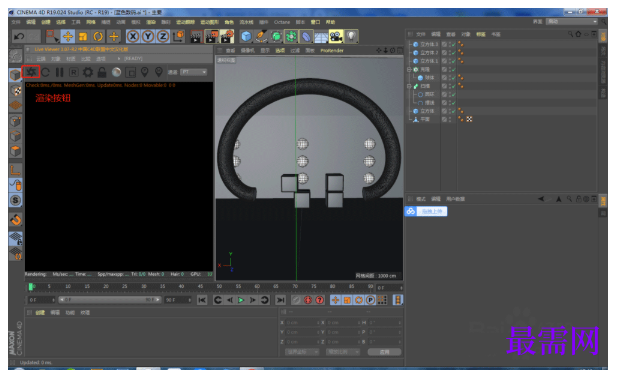
Task: Click the Apply button in Coordinates panel
Action: [384, 352]
